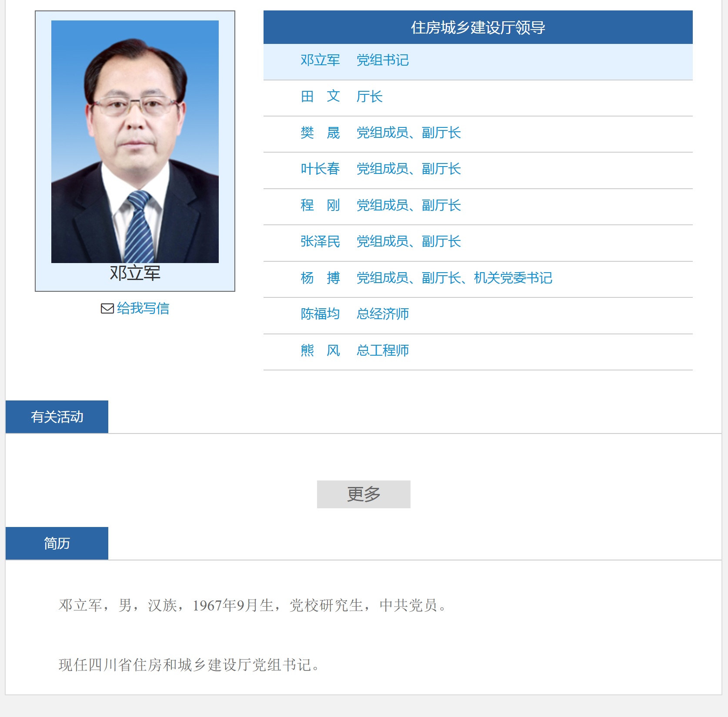Open leader entry 程刚 党组成员、副厅长
The width and height of the screenshot is (728, 717).
[x=478, y=207]
